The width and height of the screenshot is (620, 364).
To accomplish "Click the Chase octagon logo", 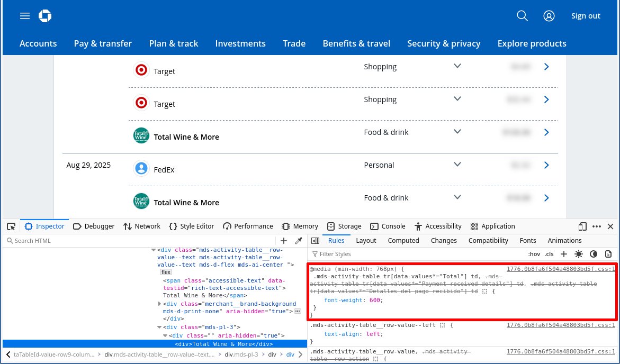I will coord(45,16).
